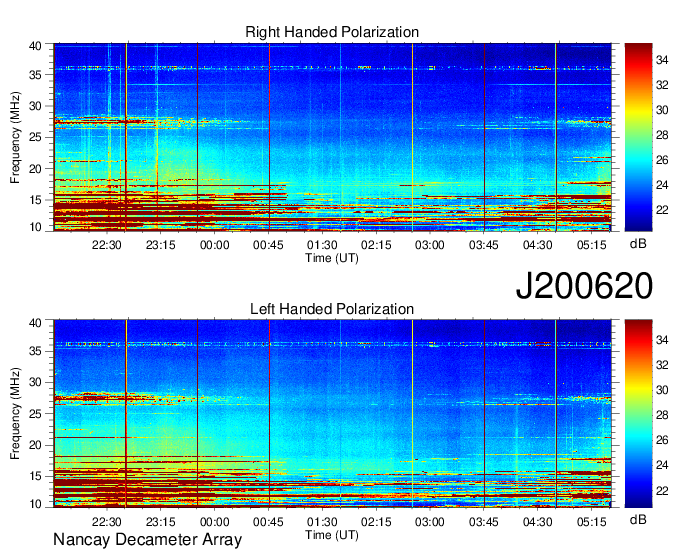Click the '32' value on the lower colorbar
This screenshot has width=680, height=552.
tap(662, 365)
